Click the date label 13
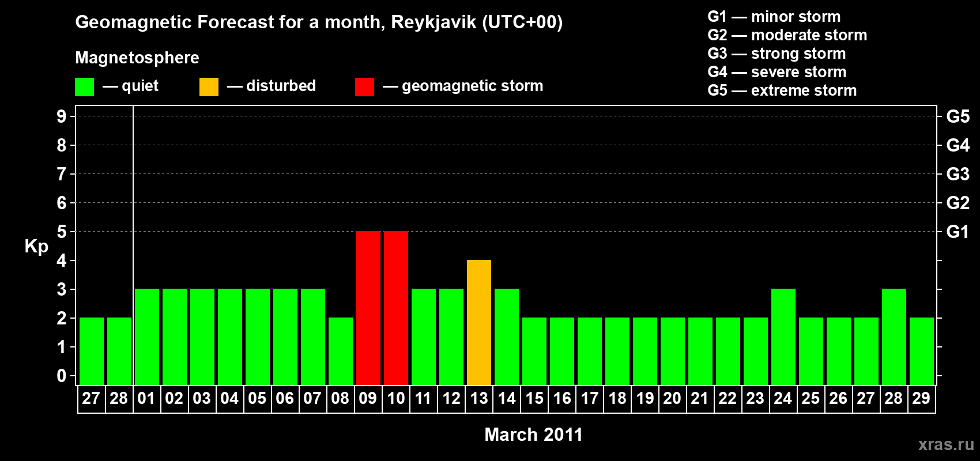This screenshot has height=461, width=980. [x=479, y=399]
